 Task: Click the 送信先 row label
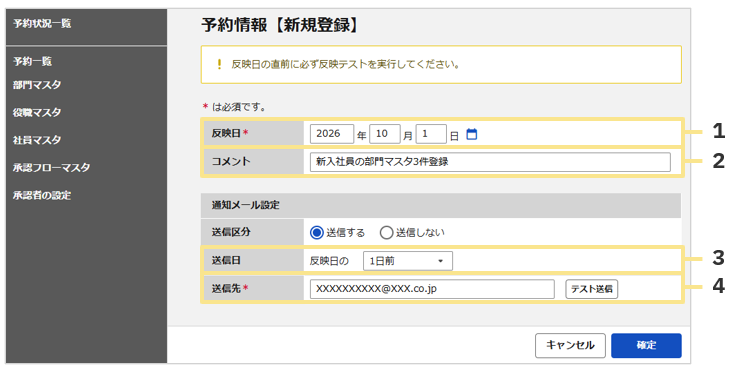click(226, 289)
